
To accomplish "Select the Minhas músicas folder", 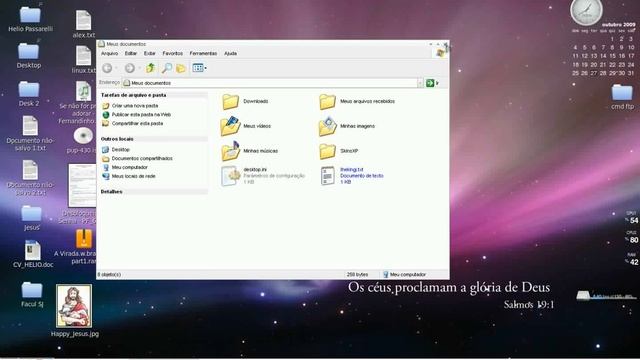I will tap(231, 151).
